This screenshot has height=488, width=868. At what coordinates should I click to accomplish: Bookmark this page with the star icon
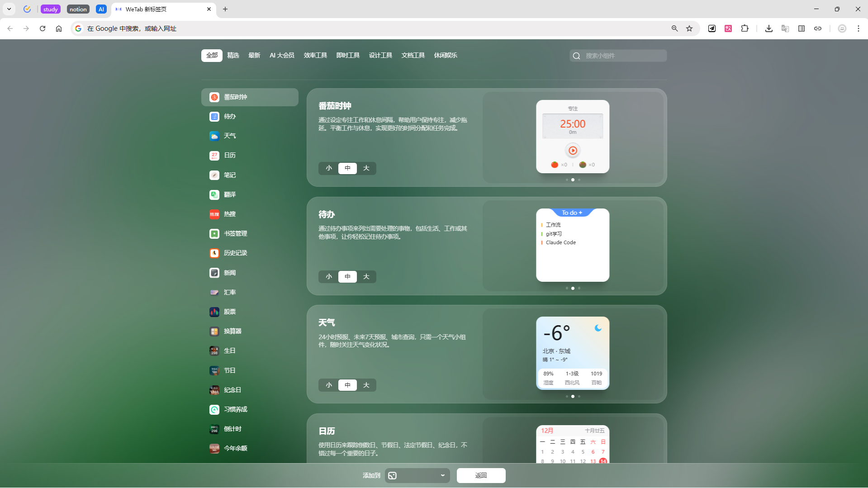point(689,28)
